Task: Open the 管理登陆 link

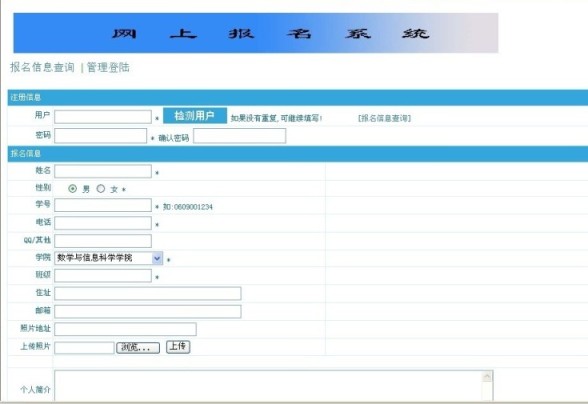Action: tap(108, 68)
